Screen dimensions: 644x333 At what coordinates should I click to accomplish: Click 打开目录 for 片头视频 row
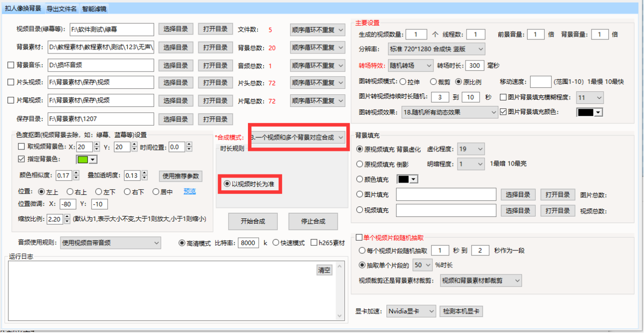[x=215, y=83]
